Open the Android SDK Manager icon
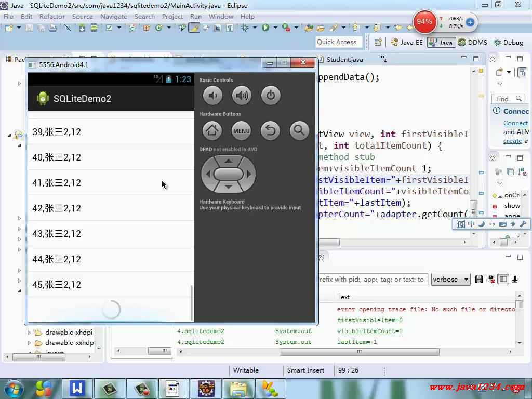The image size is (532, 399). [x=82, y=28]
